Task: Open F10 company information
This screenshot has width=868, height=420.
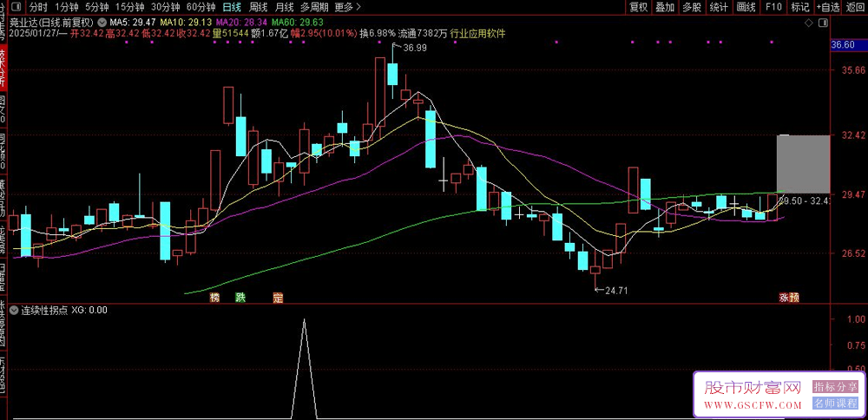Action: coord(773,7)
